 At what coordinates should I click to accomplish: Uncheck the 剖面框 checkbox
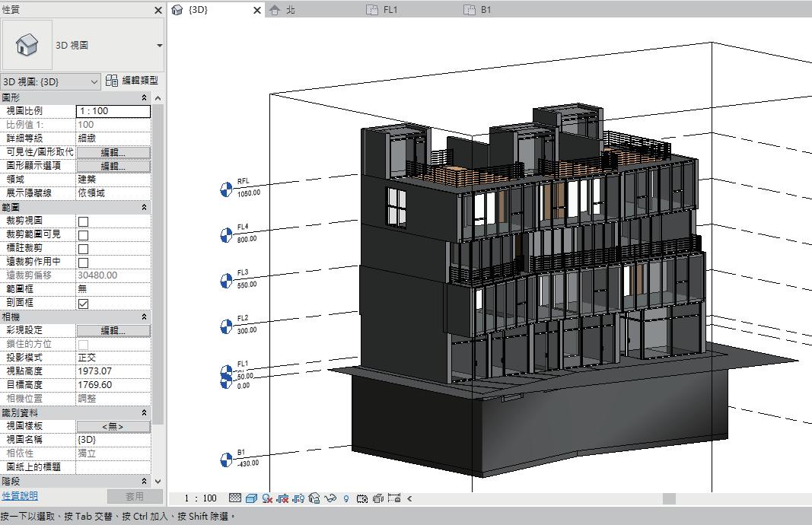[x=84, y=303]
